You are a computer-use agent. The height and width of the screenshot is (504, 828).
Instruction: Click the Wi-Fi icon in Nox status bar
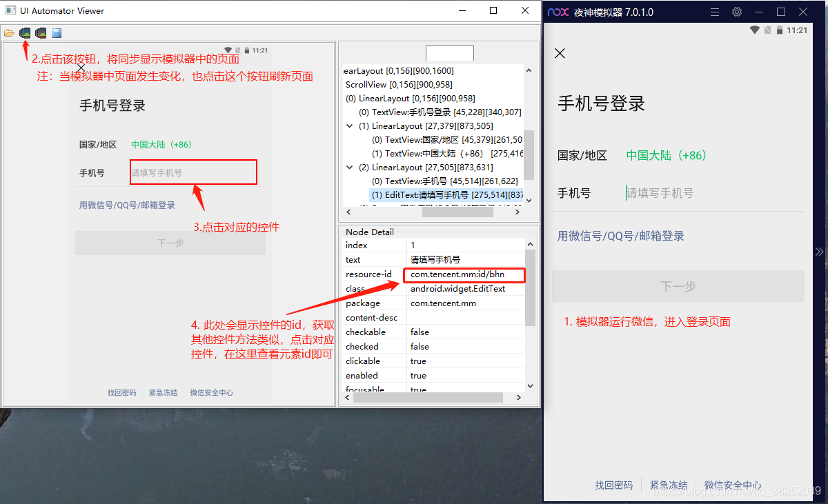755,30
